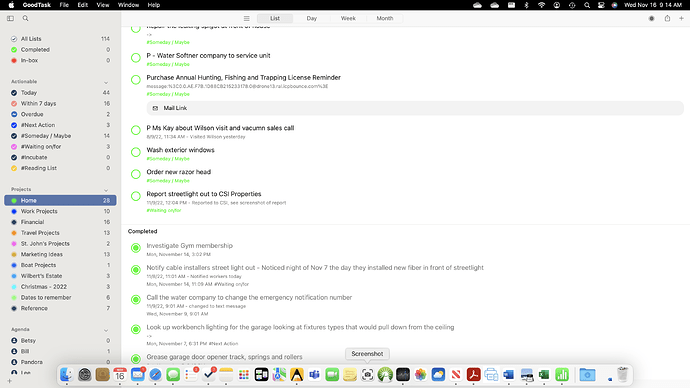This screenshot has height=388, width=690.
Task: Uncheck 'Call the water company' completed task
Action: coord(136,300)
